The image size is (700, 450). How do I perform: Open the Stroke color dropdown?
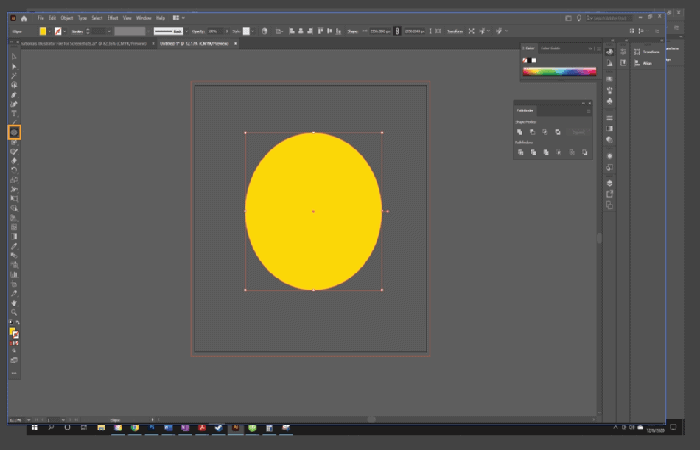[65, 31]
